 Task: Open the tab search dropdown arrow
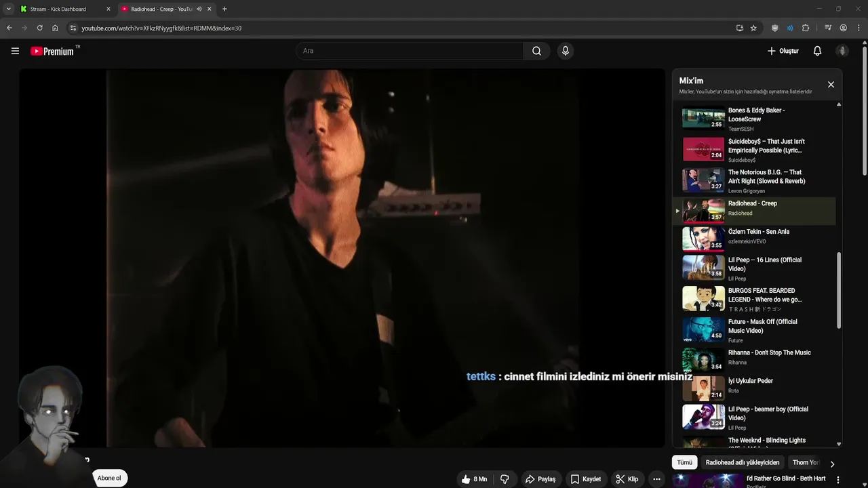click(8, 9)
